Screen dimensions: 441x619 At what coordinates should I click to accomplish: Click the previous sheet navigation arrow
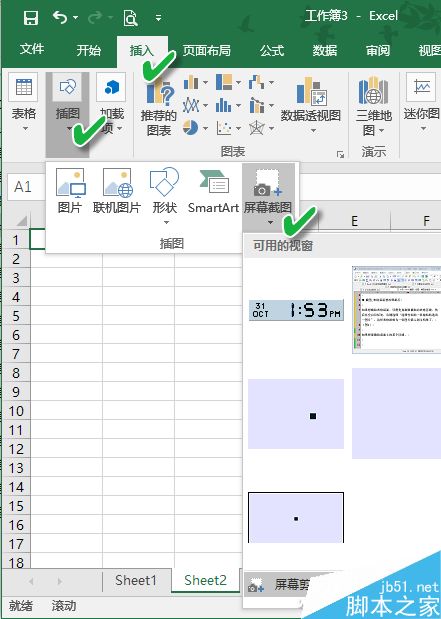31,581
